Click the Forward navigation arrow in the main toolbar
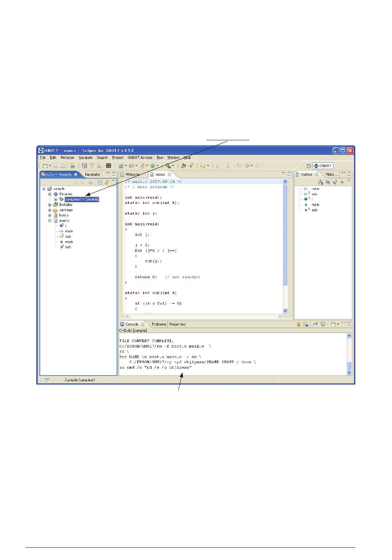The height and width of the screenshot is (560, 392). click(x=257, y=166)
